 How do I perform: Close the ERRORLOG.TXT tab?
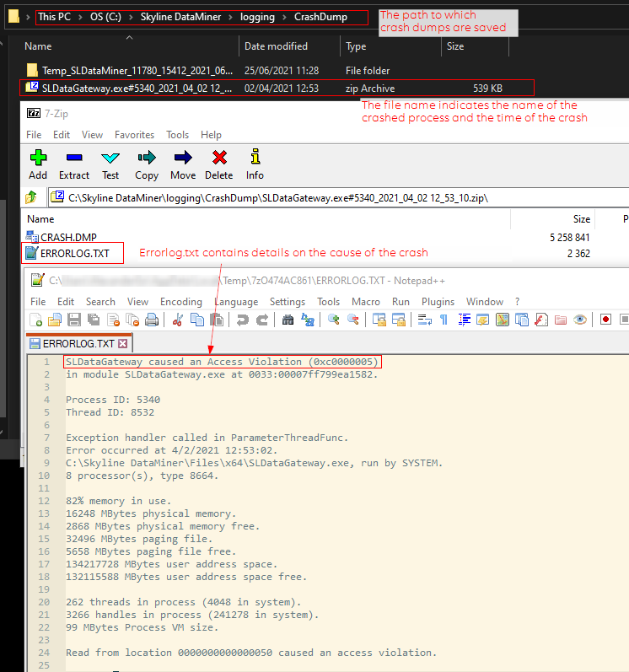click(x=123, y=344)
